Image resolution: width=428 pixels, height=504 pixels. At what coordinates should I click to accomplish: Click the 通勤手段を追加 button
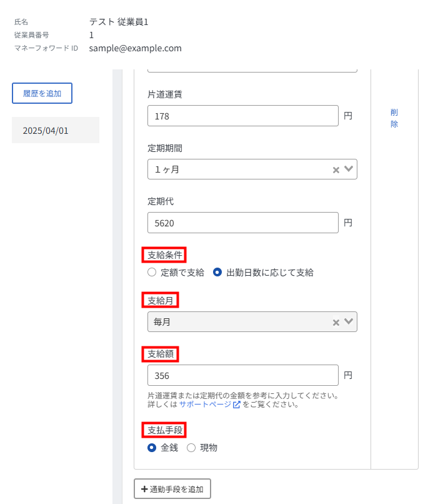[x=172, y=488]
